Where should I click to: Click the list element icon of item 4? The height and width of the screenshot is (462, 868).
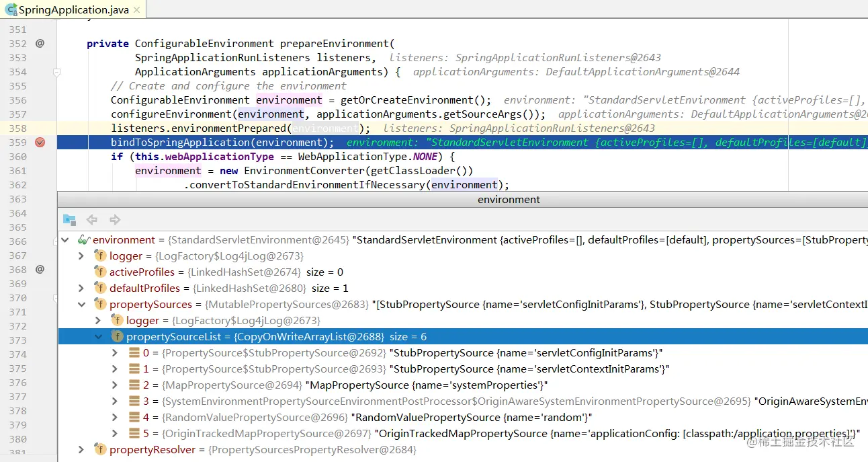134,417
